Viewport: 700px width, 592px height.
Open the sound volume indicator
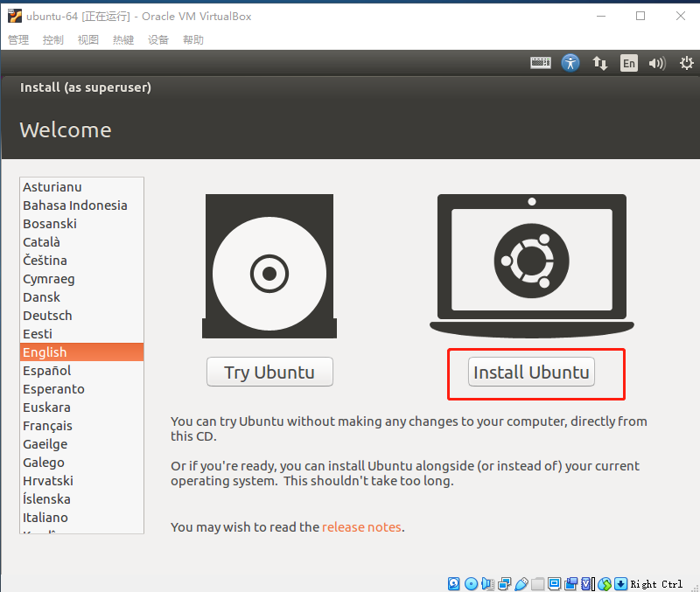pyautogui.click(x=657, y=63)
